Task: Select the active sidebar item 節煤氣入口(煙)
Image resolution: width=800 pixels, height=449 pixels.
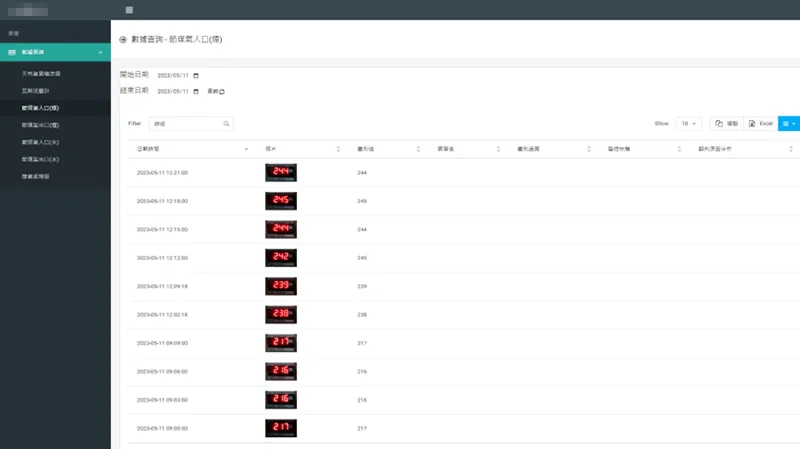Action: [x=40, y=108]
